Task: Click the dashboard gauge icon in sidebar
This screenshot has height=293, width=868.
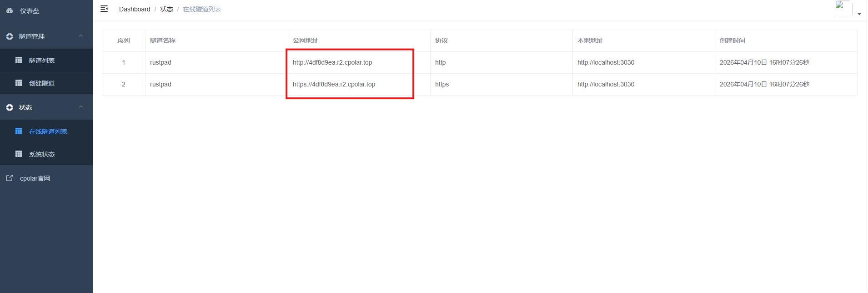Action: [10, 10]
